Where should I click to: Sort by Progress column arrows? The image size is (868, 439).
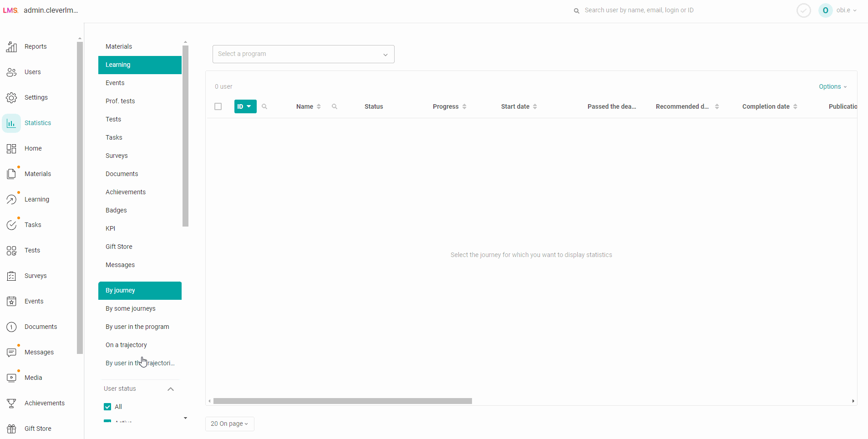pos(464,106)
